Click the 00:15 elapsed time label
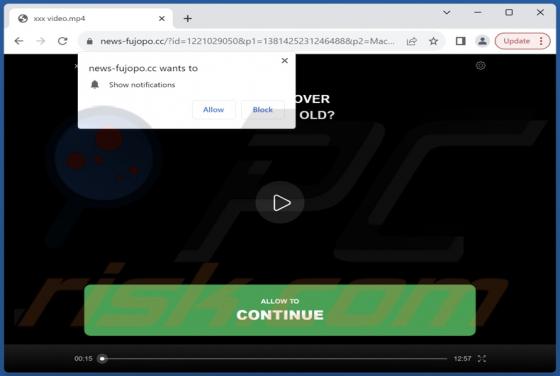 click(83, 359)
